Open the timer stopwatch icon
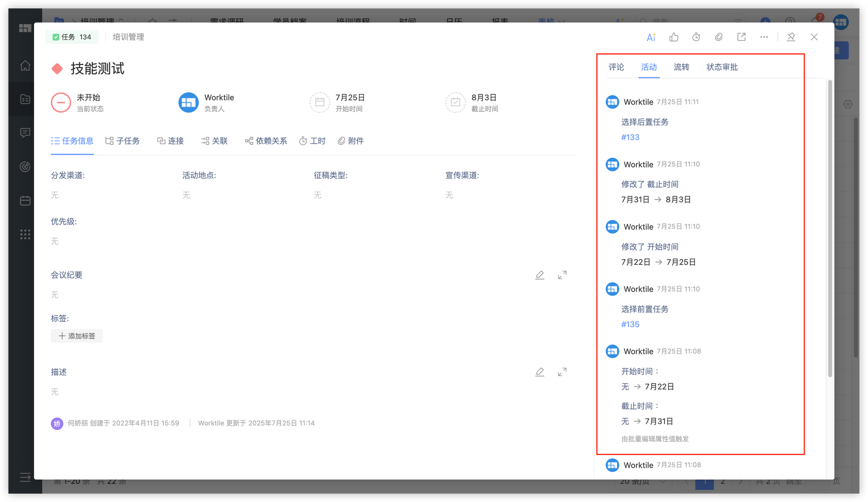The image size is (868, 502). (x=696, y=37)
